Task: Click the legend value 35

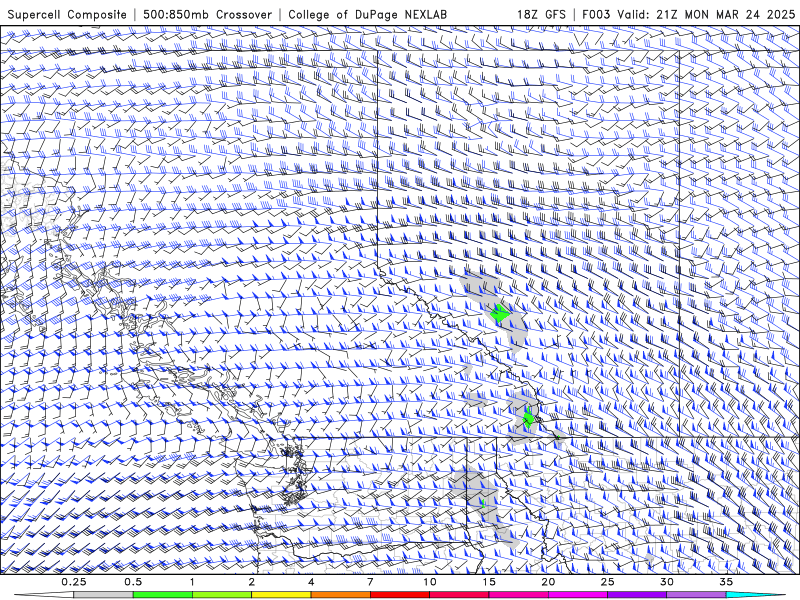Action: click(727, 582)
